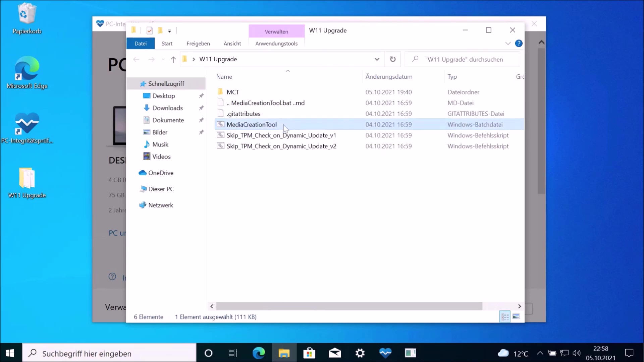The image size is (644, 362).
Task: Open the Ansicht ribbon tab
Action: click(x=232, y=44)
